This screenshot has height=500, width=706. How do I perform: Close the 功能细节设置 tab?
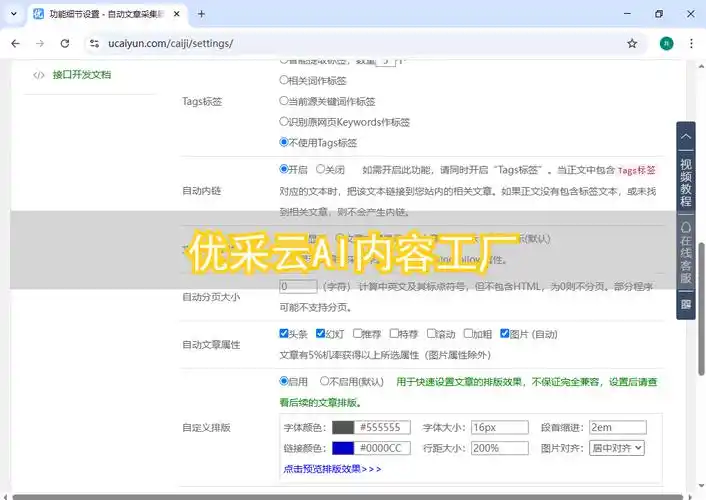176,14
